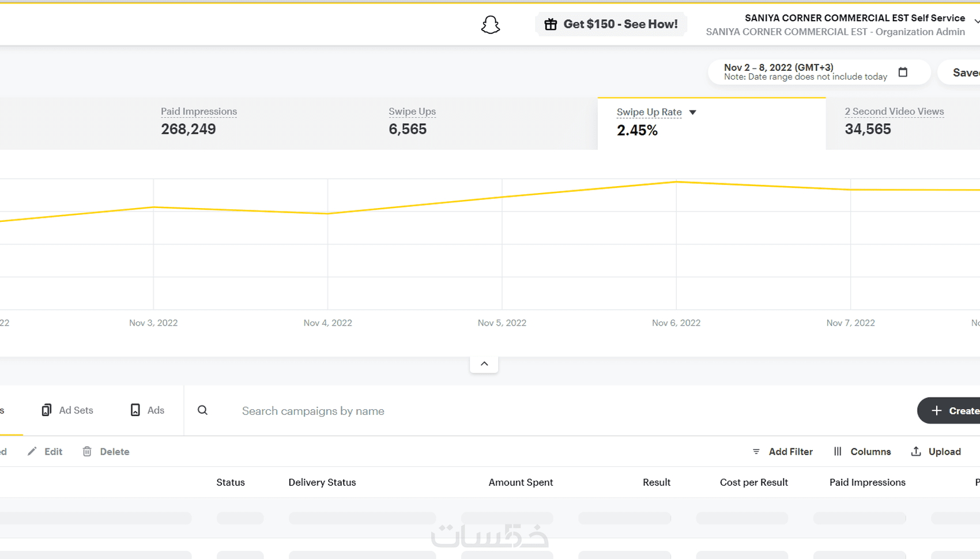This screenshot has width=980, height=559.
Task: Click the Columns bars icon
Action: point(838,451)
